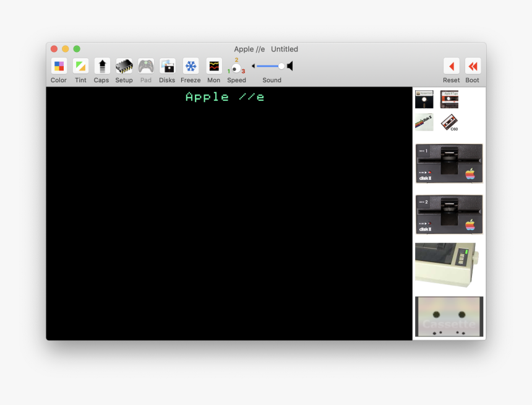Viewport: 532px width, 405px height.
Task: Click the Reset button
Action: [451, 66]
